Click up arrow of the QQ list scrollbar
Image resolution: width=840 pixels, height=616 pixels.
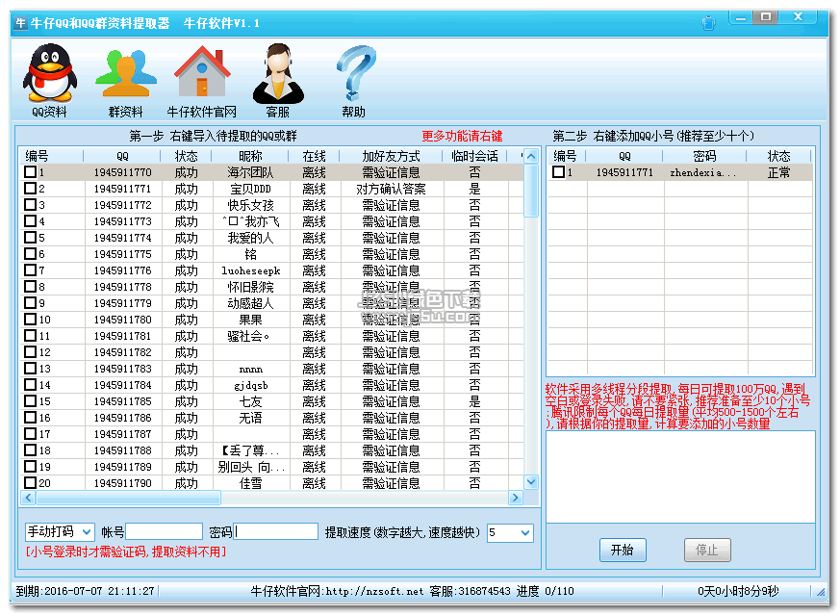(x=531, y=157)
